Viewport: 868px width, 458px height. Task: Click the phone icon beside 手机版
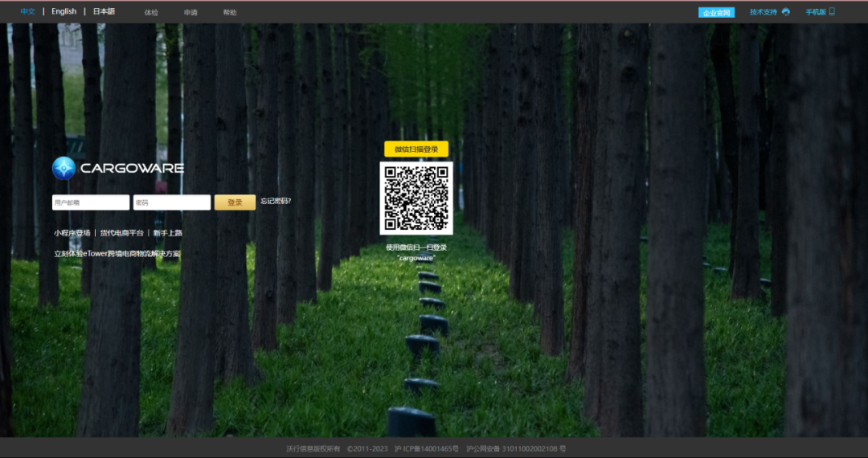(832, 12)
